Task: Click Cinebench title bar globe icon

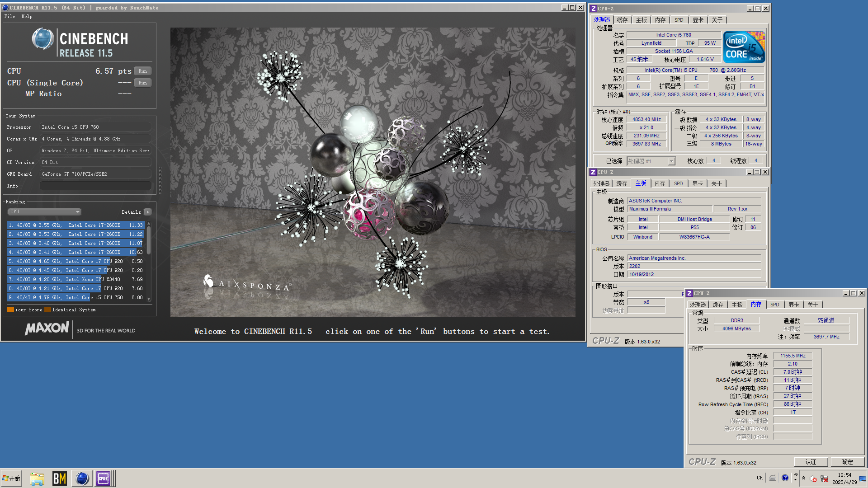Action: [5, 8]
